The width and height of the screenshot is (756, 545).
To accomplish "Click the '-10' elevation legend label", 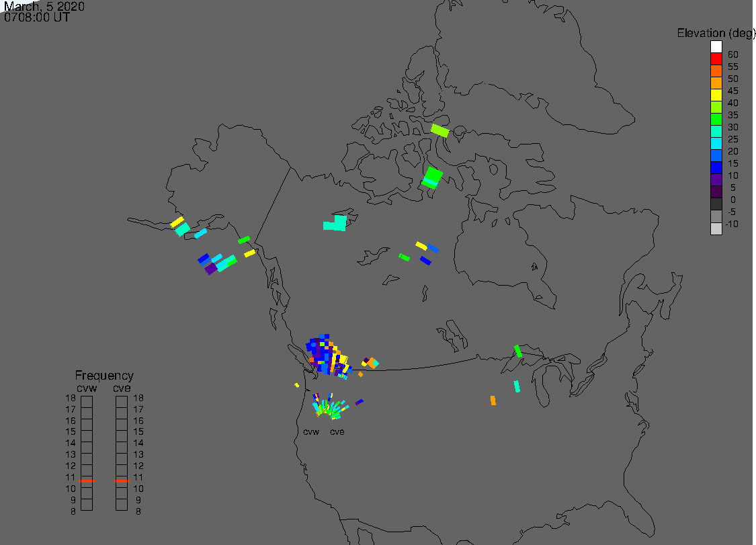I will (732, 224).
